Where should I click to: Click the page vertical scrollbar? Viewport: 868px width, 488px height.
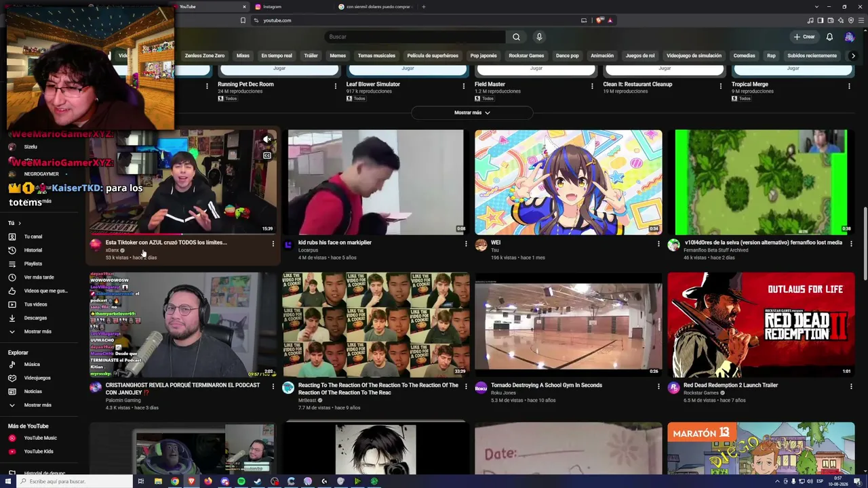click(x=865, y=244)
